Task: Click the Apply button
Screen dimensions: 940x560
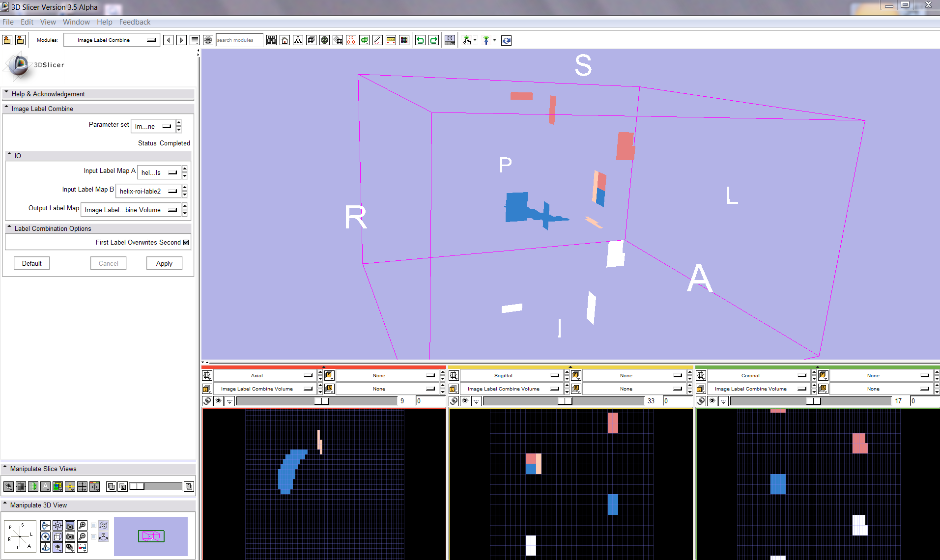Action: pyautogui.click(x=164, y=263)
